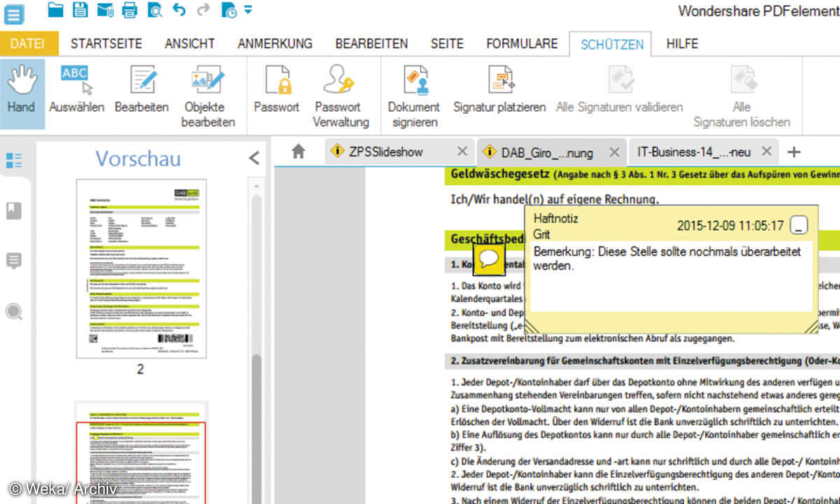
Task: Redo the last undone action
Action: (203, 10)
